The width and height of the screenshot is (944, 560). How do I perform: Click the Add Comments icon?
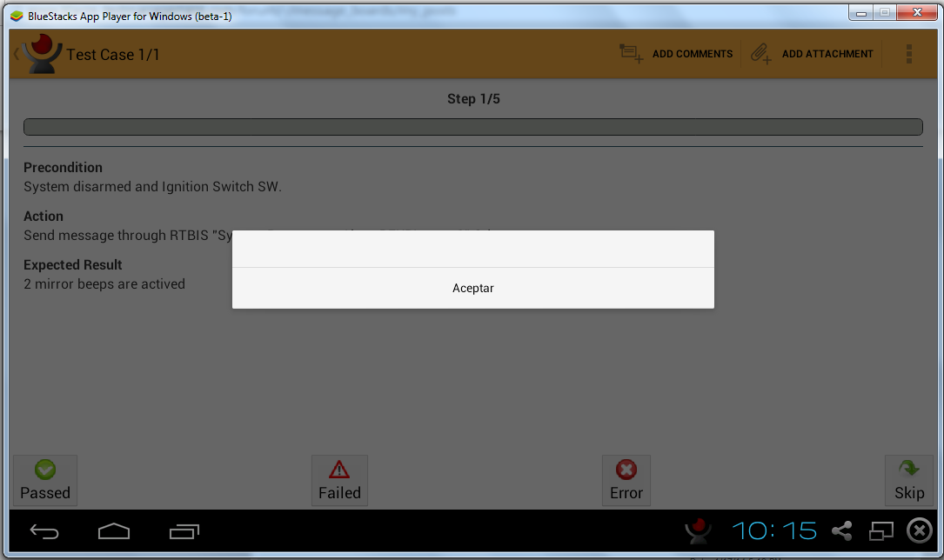[631, 54]
